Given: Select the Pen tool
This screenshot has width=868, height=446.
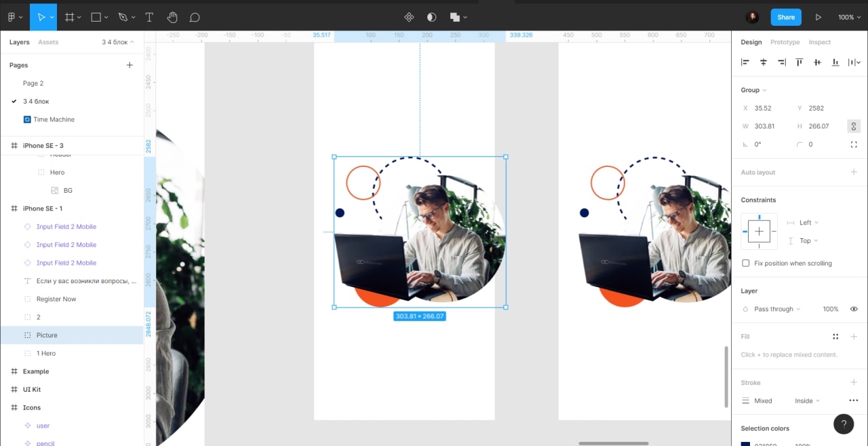Looking at the screenshot, I should tap(123, 17).
